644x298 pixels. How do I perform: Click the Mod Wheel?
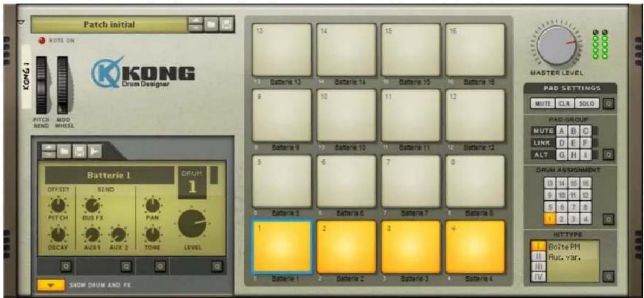coord(62,85)
